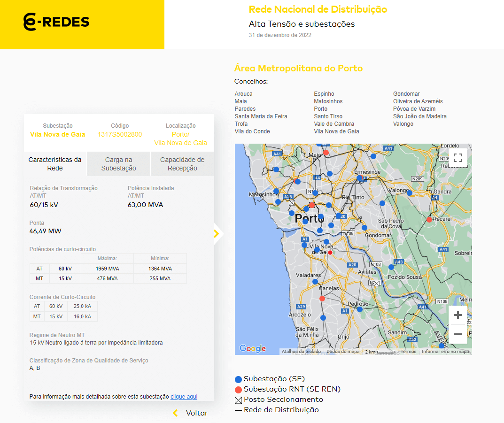Toggle fullscreen view of the map

458,158
